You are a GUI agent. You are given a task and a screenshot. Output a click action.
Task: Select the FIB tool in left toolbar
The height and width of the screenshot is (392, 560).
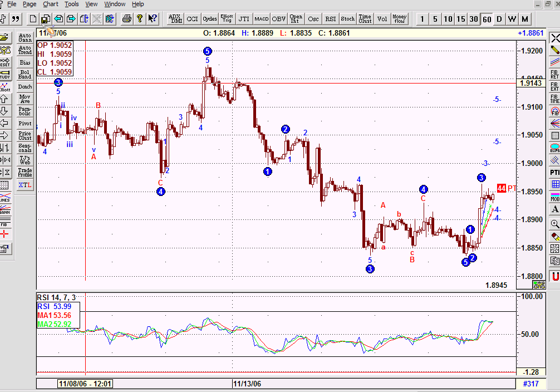pyautogui.click(x=4, y=222)
